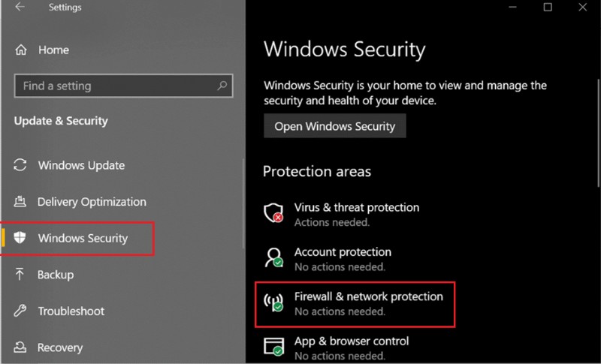The width and height of the screenshot is (601, 364).
Task: Maximize the Settings window
Action: click(548, 8)
